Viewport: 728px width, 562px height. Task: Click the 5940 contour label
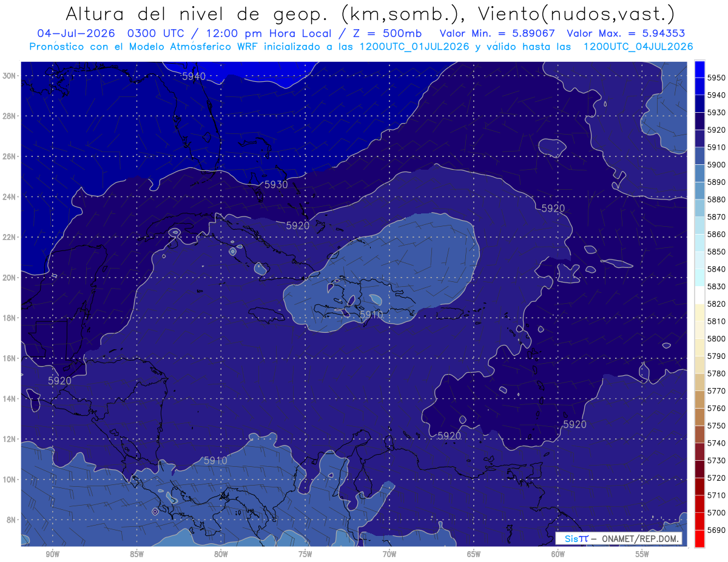point(194,76)
